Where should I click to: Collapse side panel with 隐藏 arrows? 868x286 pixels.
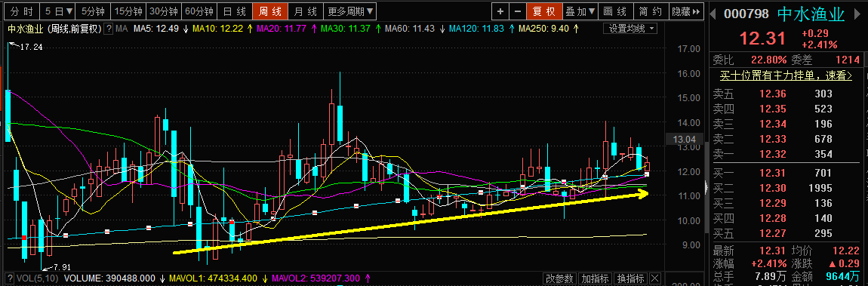(x=687, y=11)
